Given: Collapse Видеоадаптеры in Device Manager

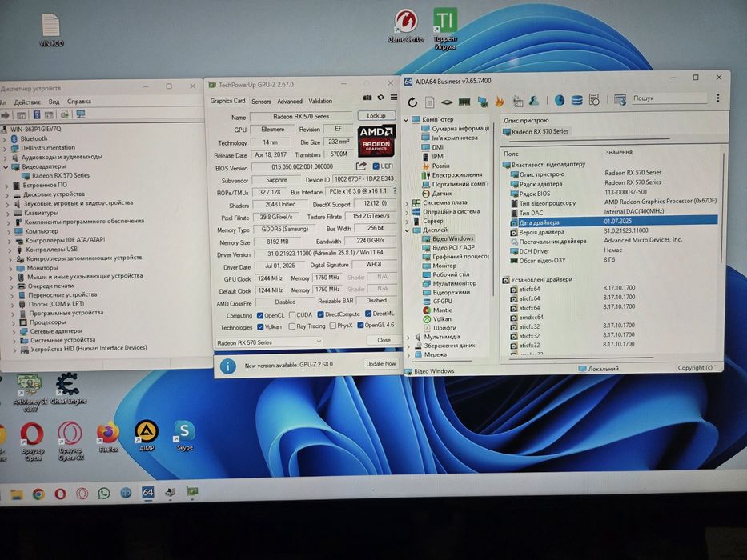Looking at the screenshot, I should [x=6, y=167].
